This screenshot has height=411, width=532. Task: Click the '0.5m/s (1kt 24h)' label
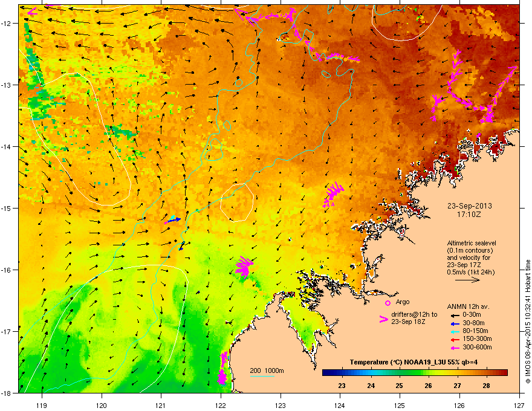(470, 272)
